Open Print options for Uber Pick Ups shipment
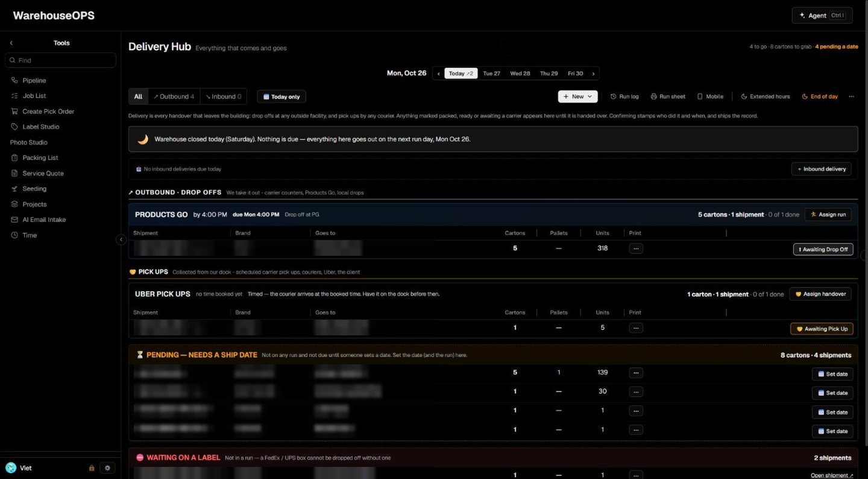Screen dimensions: 868x479 tap(635, 328)
